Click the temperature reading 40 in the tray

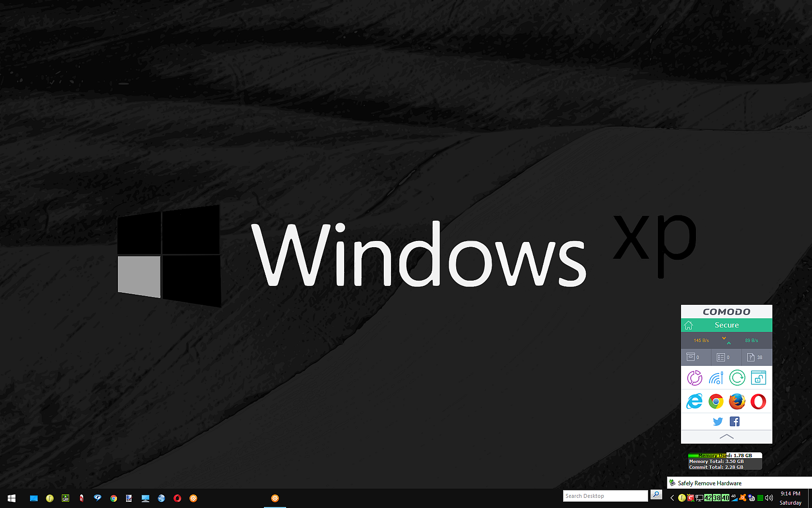click(x=725, y=498)
